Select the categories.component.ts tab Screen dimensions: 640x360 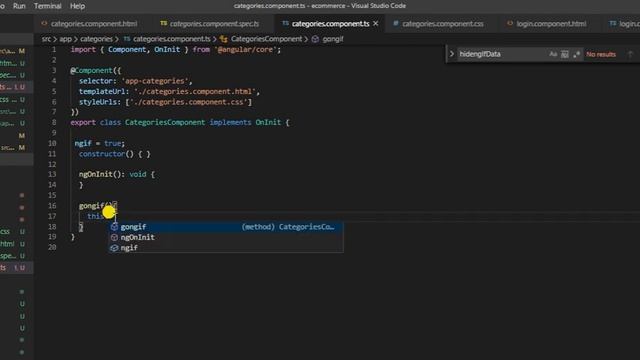point(330,24)
